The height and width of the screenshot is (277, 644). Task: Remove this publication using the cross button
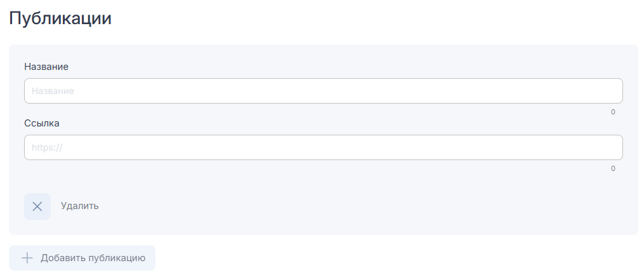tap(37, 206)
